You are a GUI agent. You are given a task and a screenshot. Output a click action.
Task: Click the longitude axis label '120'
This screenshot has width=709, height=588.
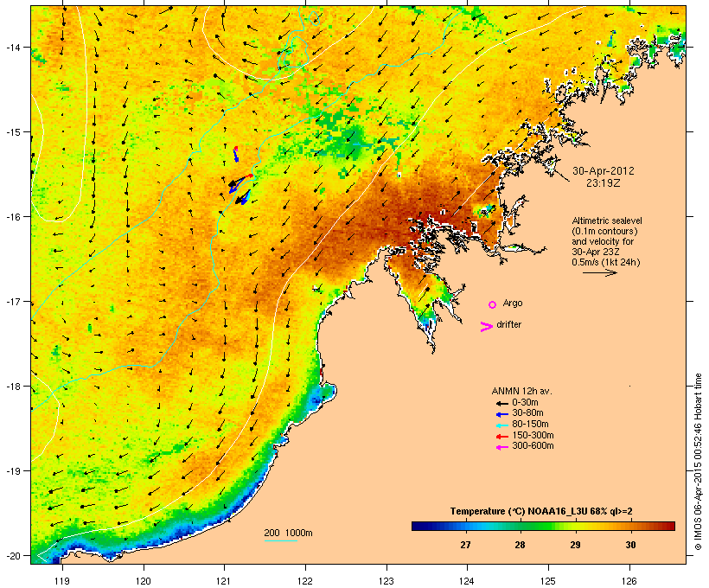(x=144, y=581)
